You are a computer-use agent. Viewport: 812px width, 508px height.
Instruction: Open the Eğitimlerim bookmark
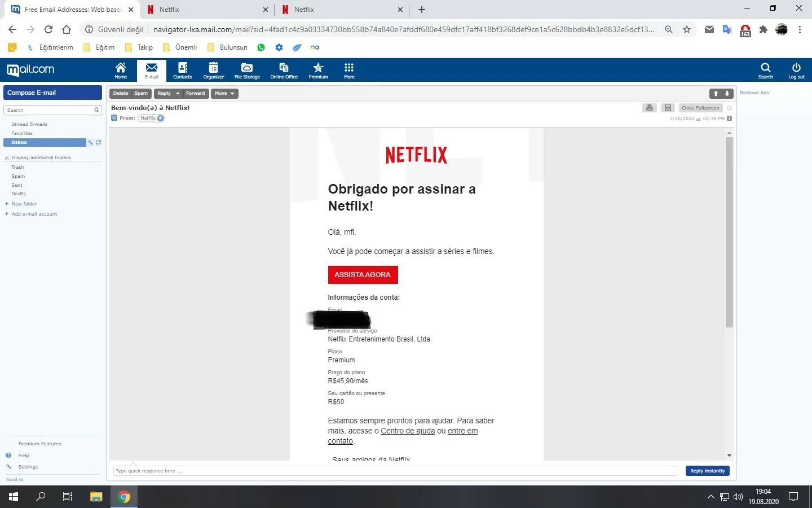(x=50, y=47)
